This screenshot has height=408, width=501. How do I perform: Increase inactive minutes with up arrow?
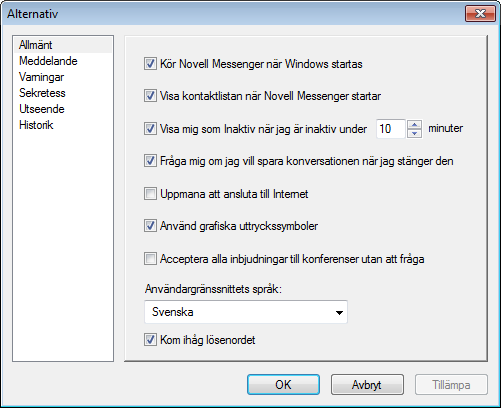click(414, 125)
